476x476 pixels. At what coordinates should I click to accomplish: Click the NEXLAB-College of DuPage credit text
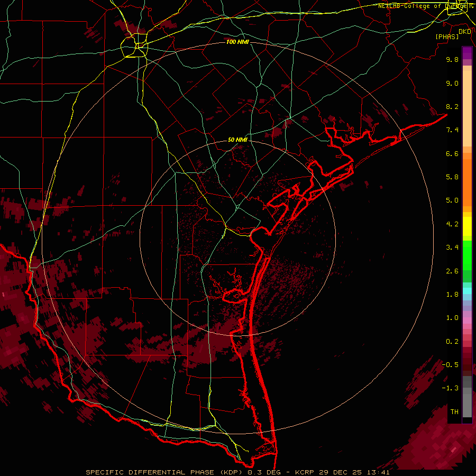[425, 6]
